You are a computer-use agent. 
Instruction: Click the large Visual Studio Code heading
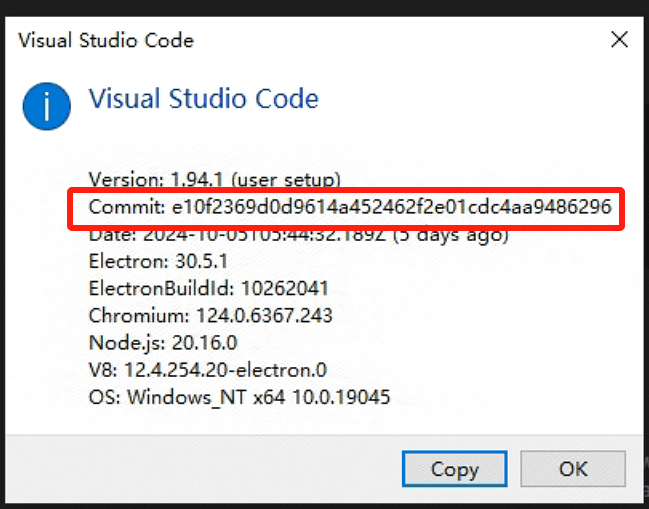coord(204,99)
